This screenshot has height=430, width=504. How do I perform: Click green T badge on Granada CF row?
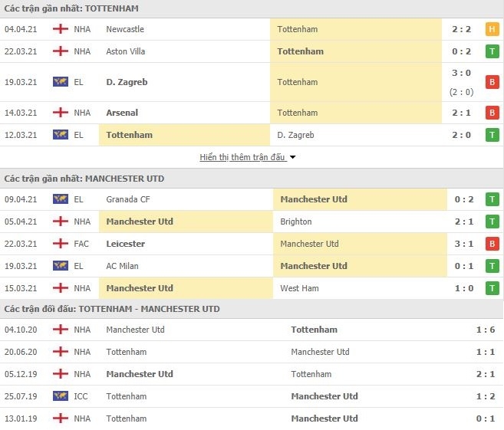pos(492,199)
